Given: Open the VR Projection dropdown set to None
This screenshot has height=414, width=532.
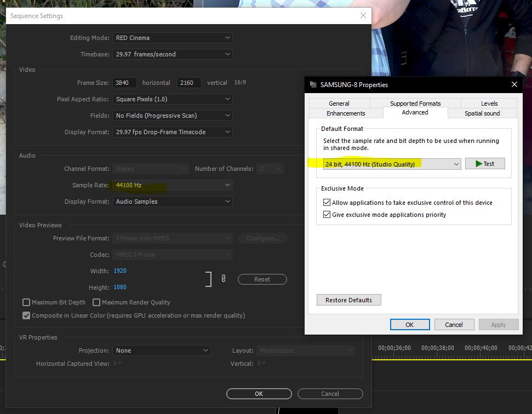Looking at the screenshot, I should [x=162, y=350].
